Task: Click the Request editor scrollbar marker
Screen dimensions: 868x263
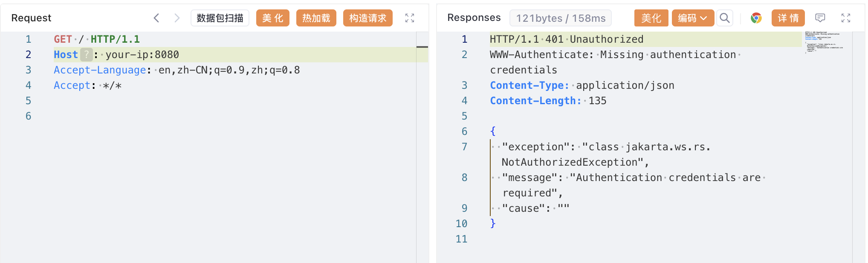Action: click(x=422, y=47)
